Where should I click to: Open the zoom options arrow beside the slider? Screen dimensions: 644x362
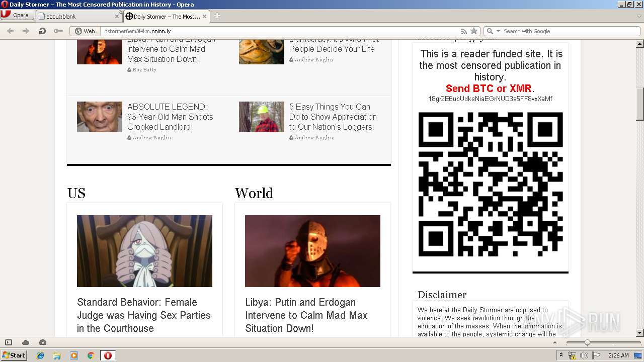pos(555,342)
